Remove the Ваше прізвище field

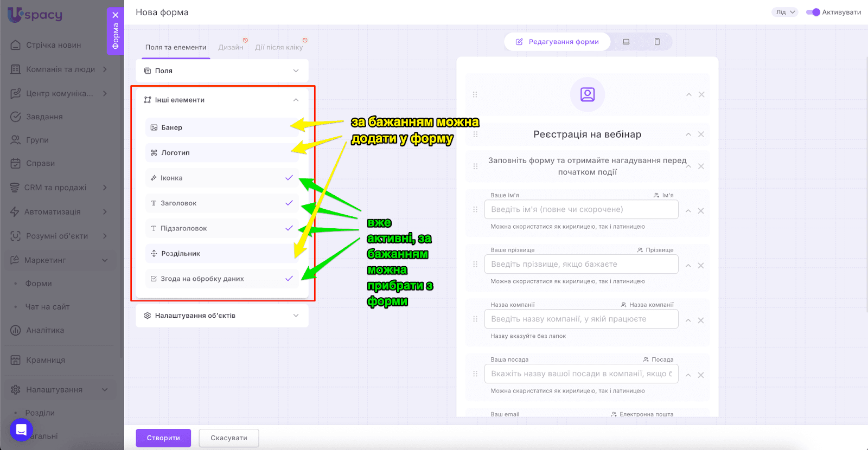pos(701,266)
